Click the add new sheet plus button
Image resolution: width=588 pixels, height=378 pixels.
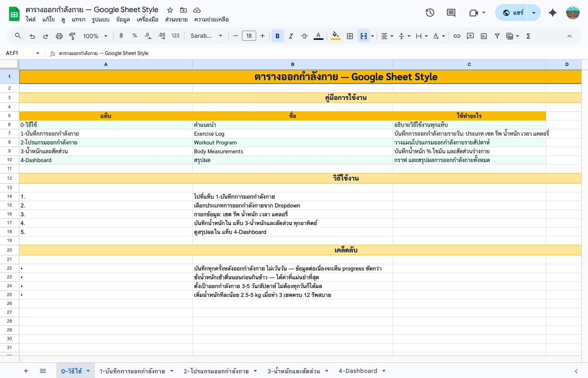pos(26,371)
